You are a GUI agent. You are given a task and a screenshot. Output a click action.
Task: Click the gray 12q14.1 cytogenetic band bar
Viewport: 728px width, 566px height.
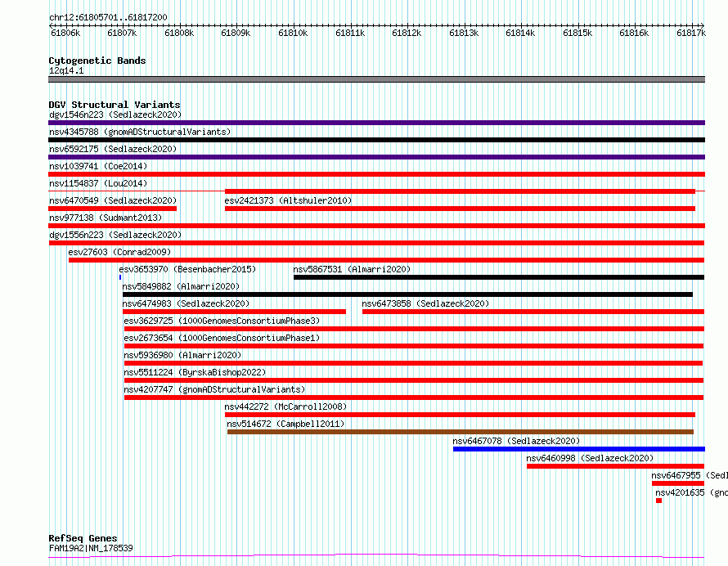tap(376, 79)
